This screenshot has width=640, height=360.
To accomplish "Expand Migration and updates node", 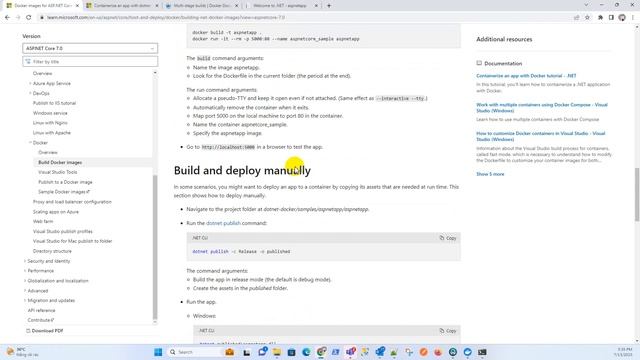I will coord(25,300).
